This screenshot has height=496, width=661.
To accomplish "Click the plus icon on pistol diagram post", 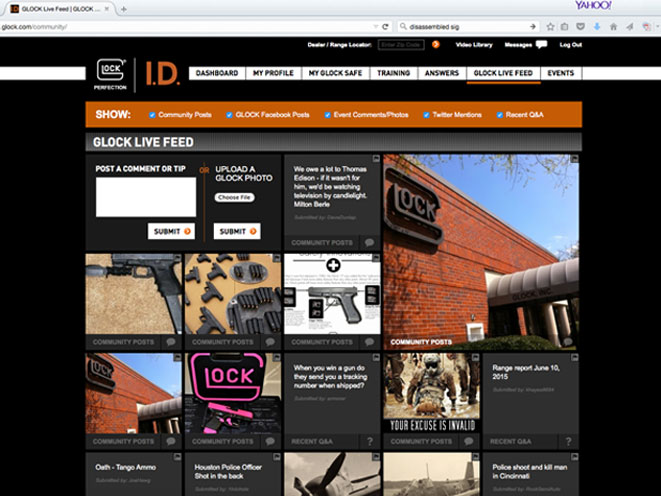I will [x=332, y=266].
